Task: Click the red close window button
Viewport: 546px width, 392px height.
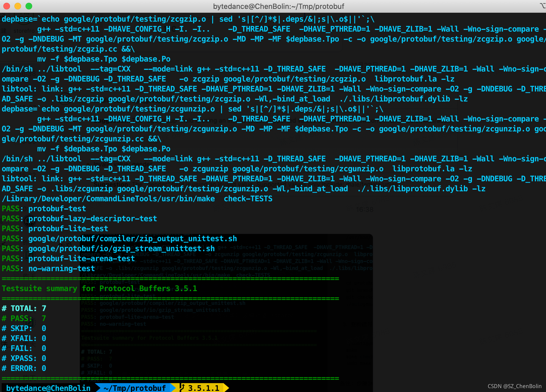Action: [x=7, y=6]
